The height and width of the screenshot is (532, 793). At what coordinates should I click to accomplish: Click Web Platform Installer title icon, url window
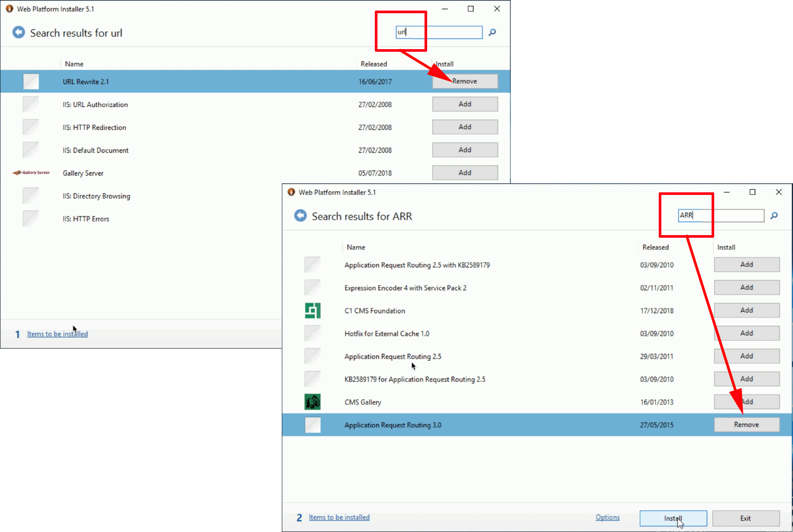pyautogui.click(x=10, y=8)
